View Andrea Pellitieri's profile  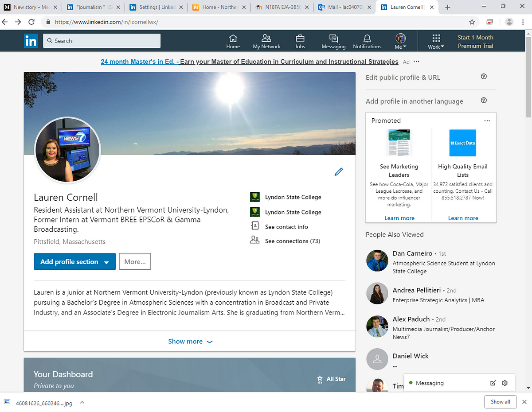pos(417,290)
